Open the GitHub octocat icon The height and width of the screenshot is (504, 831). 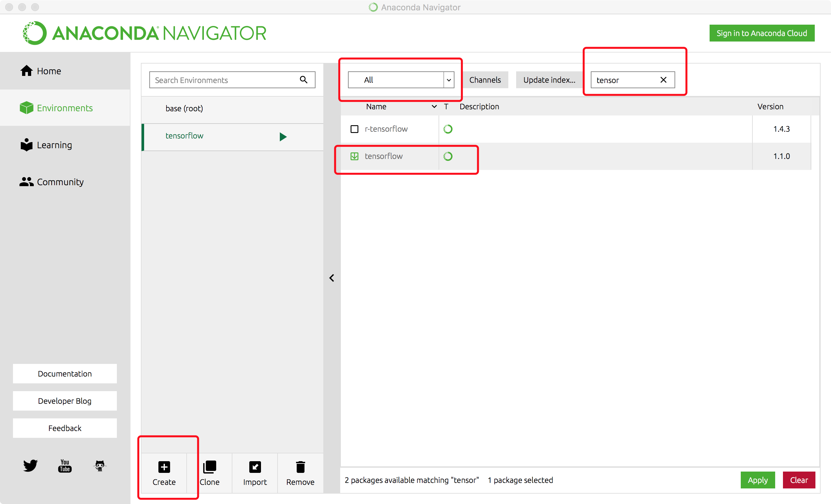click(99, 466)
